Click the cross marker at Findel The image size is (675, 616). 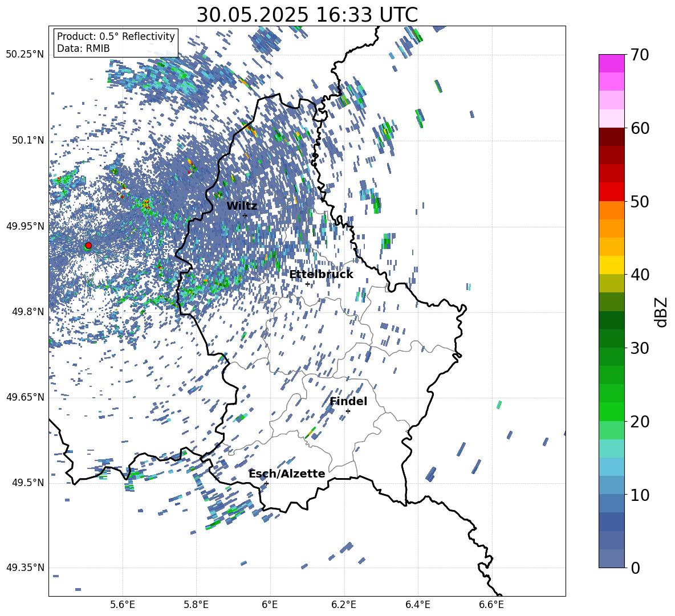click(x=348, y=411)
